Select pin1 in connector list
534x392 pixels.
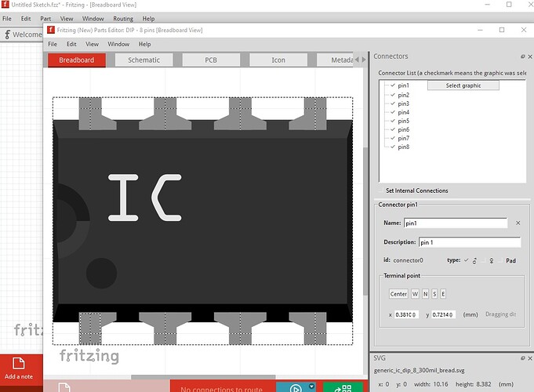pos(403,85)
